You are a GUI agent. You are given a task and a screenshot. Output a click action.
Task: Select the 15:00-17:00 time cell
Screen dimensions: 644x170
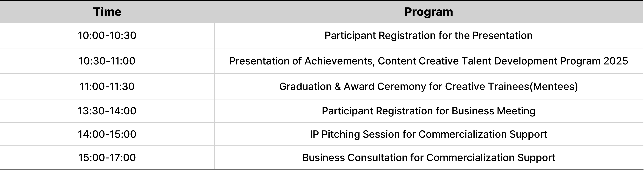(x=107, y=158)
